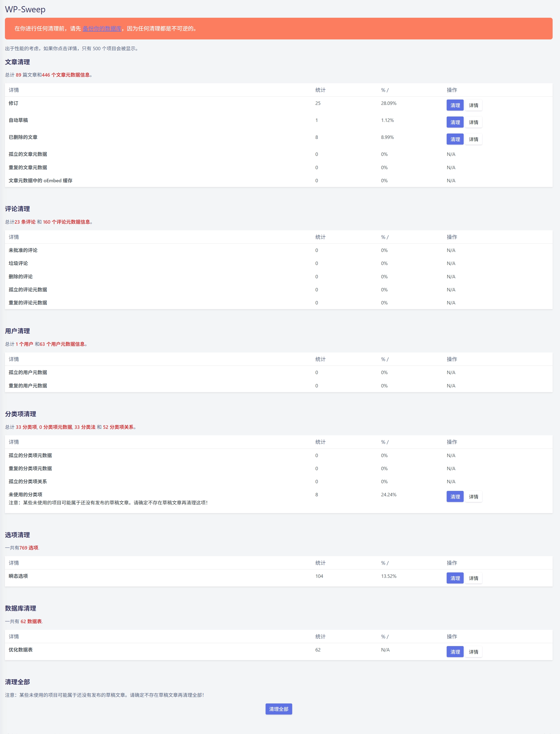Click the 重复的文章元数据 row label

tap(28, 167)
